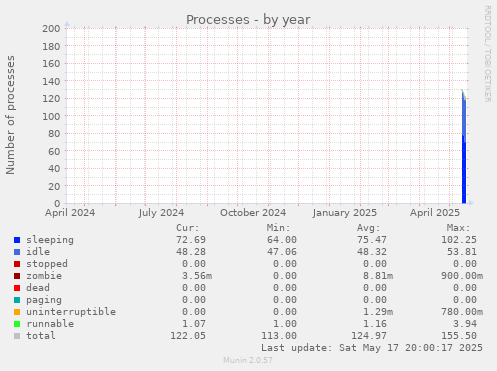Click sleeping minimum value 64.00
This screenshot has width=497, height=371.
(282, 240)
